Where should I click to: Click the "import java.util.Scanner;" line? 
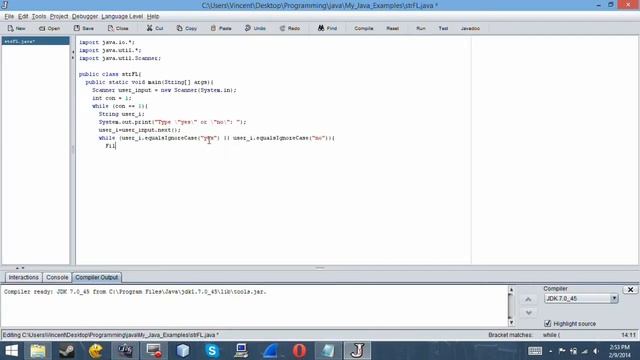120,58
